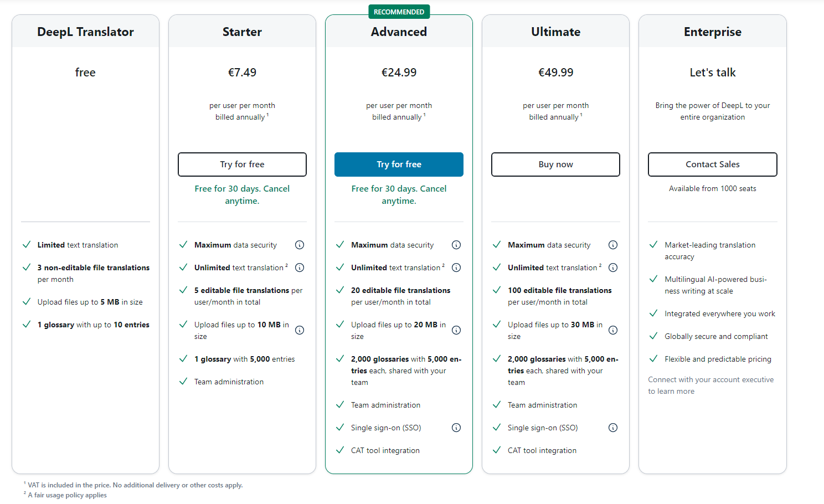This screenshot has width=824, height=504.
Task: Click Buy now under Ultimate plan
Action: point(555,164)
